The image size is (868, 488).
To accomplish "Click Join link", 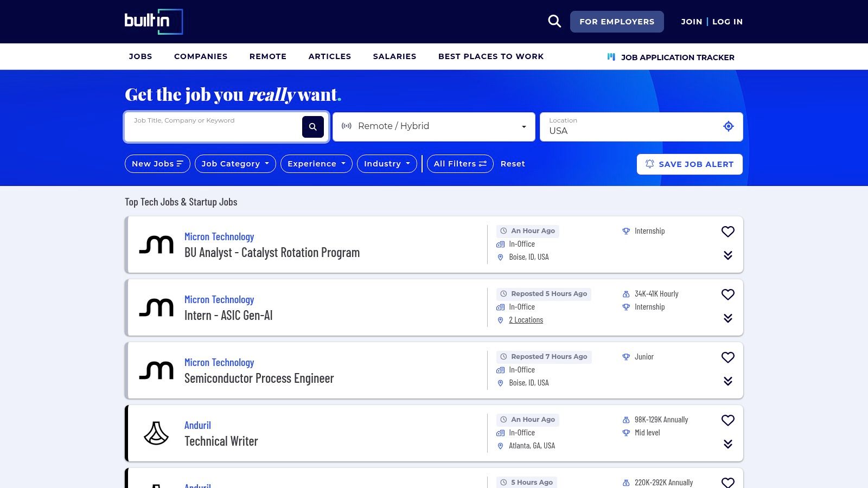I will pos(691,22).
